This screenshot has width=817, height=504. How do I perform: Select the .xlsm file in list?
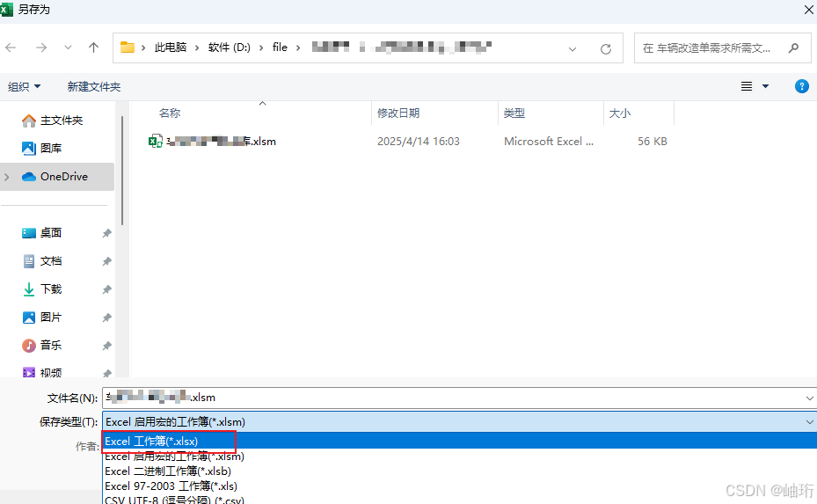coord(222,142)
